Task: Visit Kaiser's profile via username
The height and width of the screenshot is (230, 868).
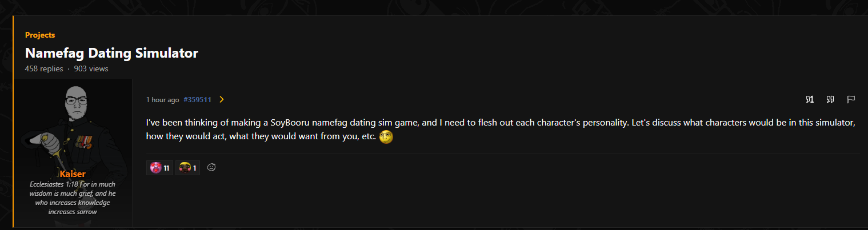Action: point(72,173)
